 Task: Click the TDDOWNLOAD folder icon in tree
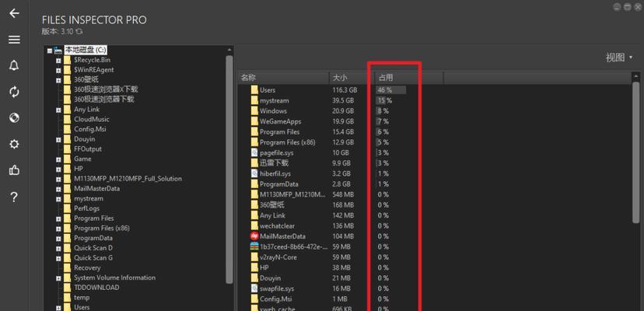point(68,288)
